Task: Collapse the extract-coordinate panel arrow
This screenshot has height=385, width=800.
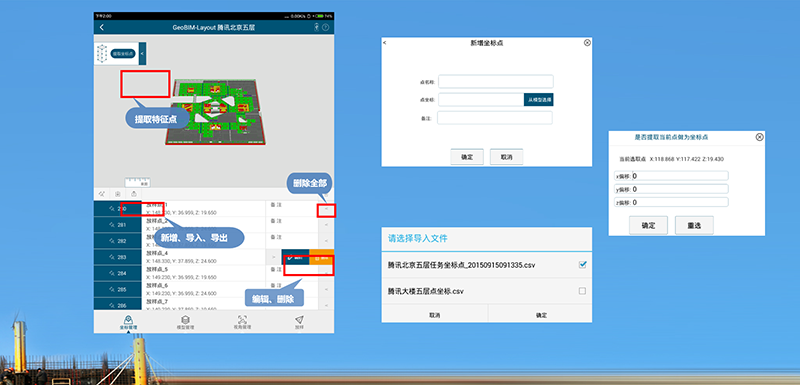Action: coord(142,53)
